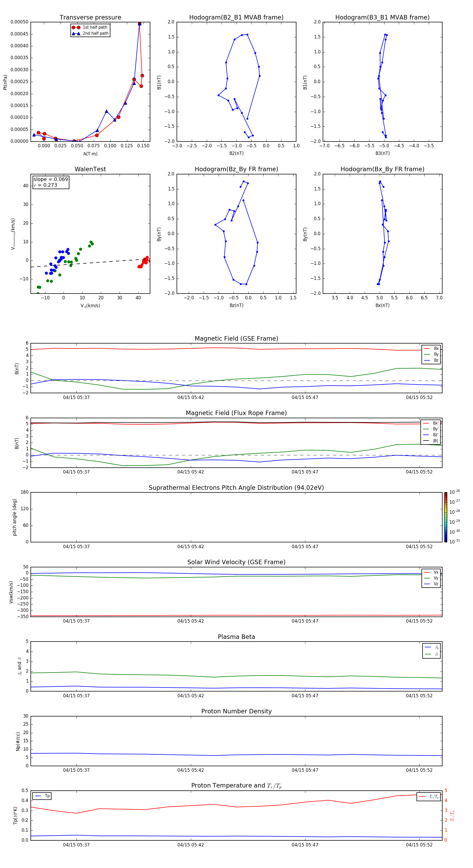The height and width of the screenshot is (868, 473).
Task: Select Vx in the solar wind legend
Action: [x=431, y=572]
